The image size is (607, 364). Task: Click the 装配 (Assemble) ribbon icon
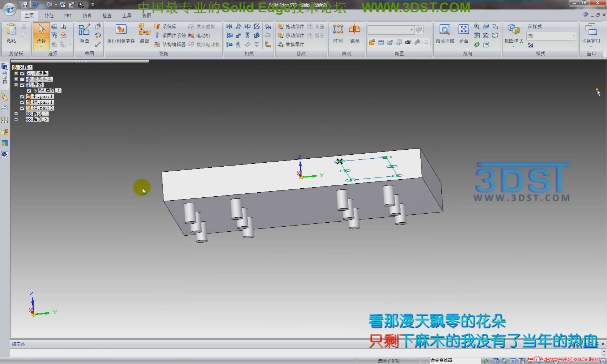pyautogui.click(x=144, y=34)
